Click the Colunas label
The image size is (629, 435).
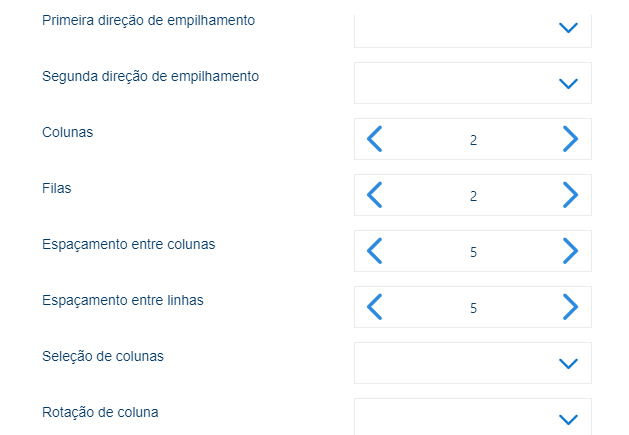[x=68, y=132]
